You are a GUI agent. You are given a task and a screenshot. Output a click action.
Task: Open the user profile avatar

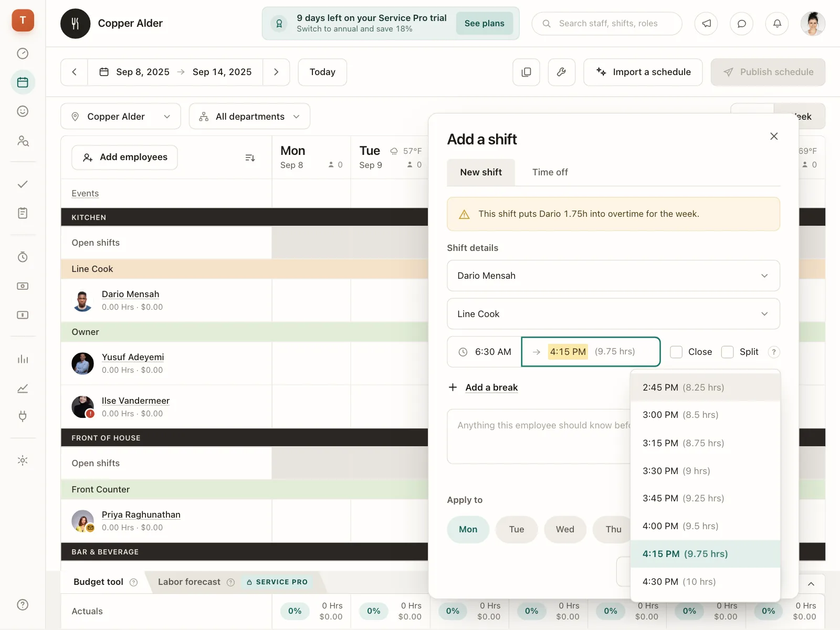click(x=813, y=24)
